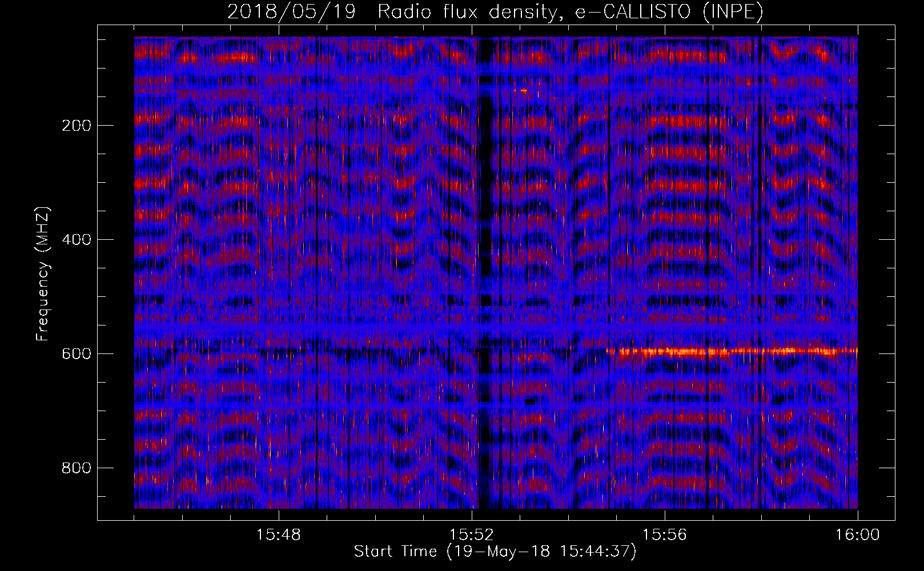Click the 15:56 time tick label
Image resolution: width=924 pixels, height=571 pixels.
665,535
